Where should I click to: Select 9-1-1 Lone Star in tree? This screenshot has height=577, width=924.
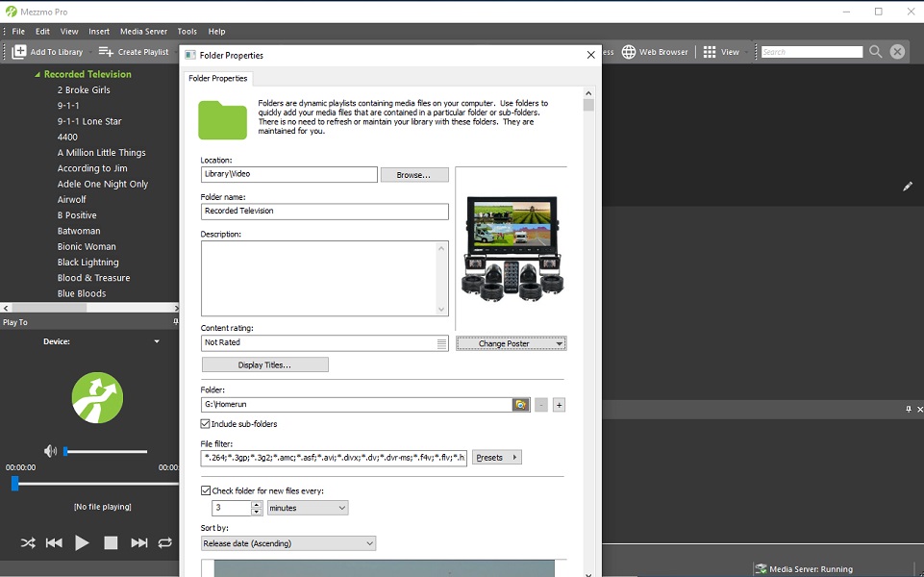[x=89, y=121]
